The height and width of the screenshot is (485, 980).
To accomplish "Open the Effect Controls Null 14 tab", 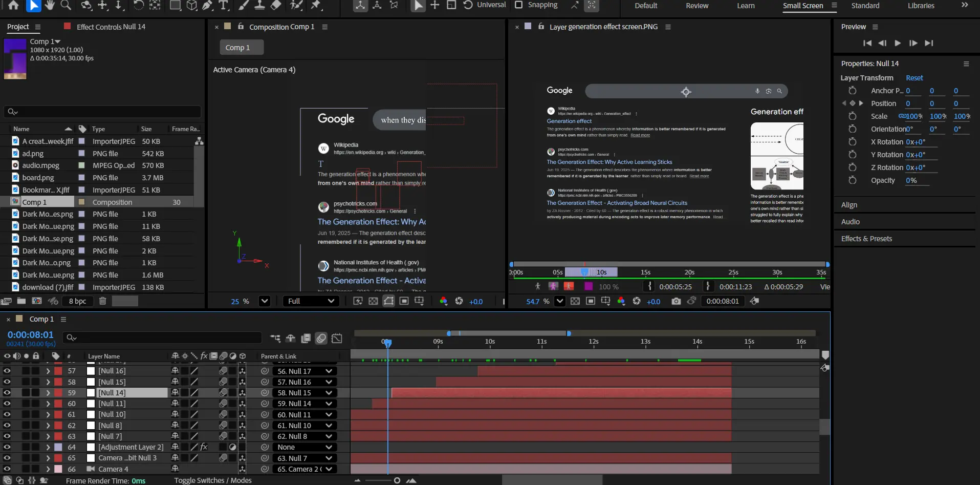I will click(111, 27).
